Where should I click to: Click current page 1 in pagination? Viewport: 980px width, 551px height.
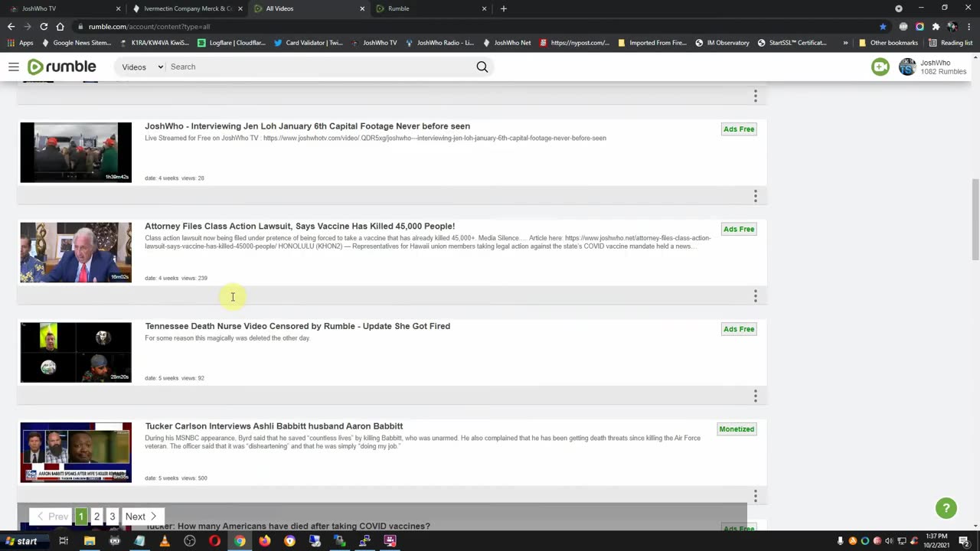pyautogui.click(x=81, y=517)
